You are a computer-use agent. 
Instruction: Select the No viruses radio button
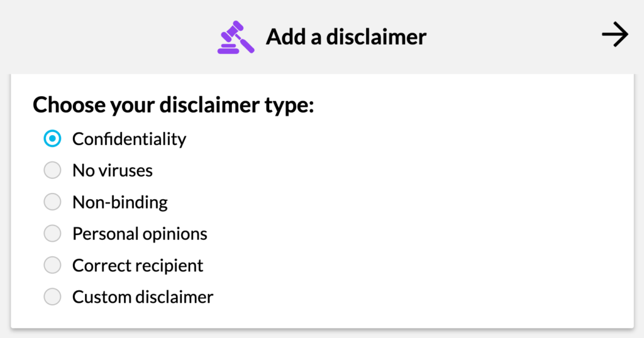click(x=53, y=170)
